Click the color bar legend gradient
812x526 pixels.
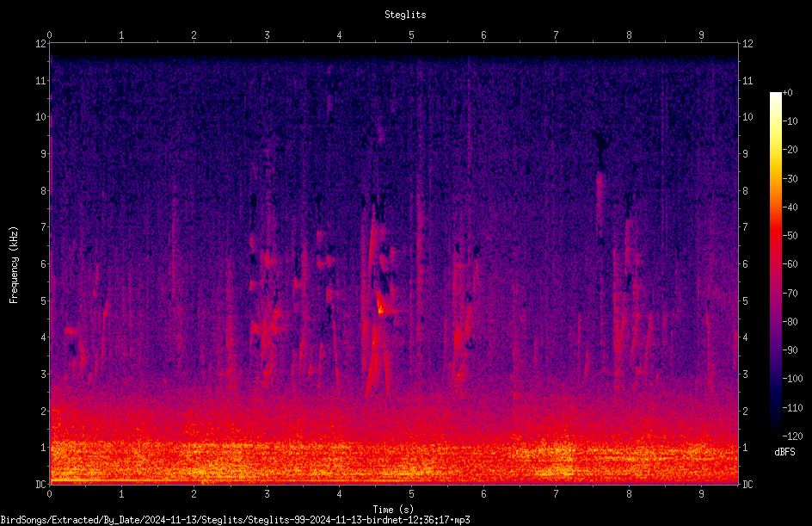tap(775, 263)
